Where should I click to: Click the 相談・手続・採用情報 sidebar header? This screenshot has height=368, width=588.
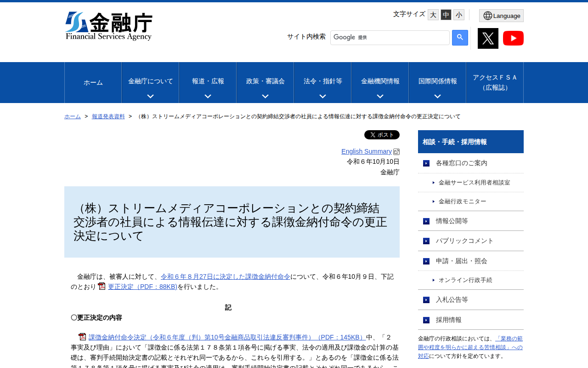tap(471, 142)
